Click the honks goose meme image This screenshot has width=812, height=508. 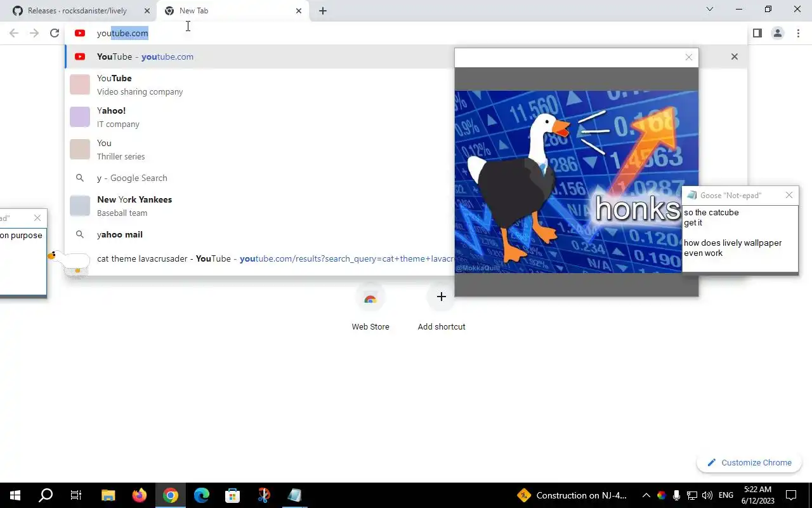click(x=576, y=182)
